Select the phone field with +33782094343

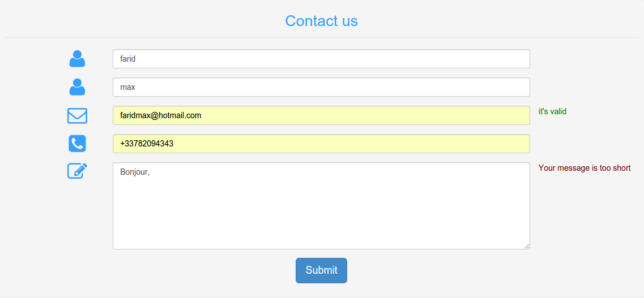[x=321, y=144]
